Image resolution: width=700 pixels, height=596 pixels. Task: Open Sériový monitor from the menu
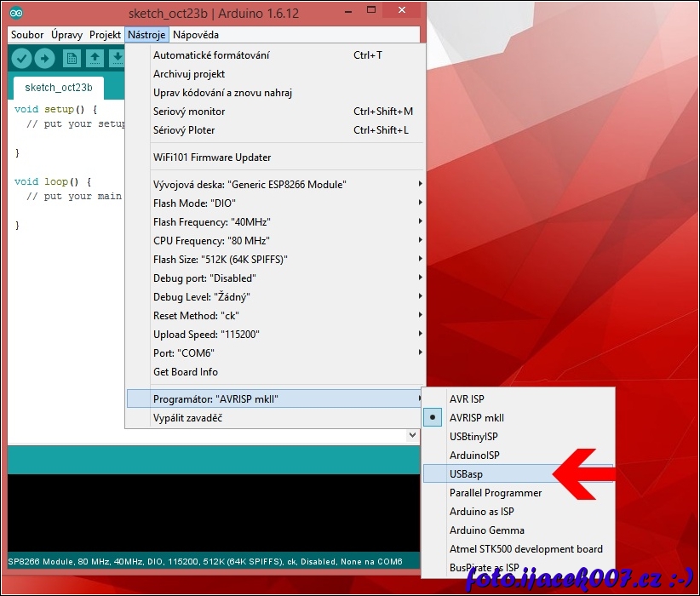click(189, 112)
